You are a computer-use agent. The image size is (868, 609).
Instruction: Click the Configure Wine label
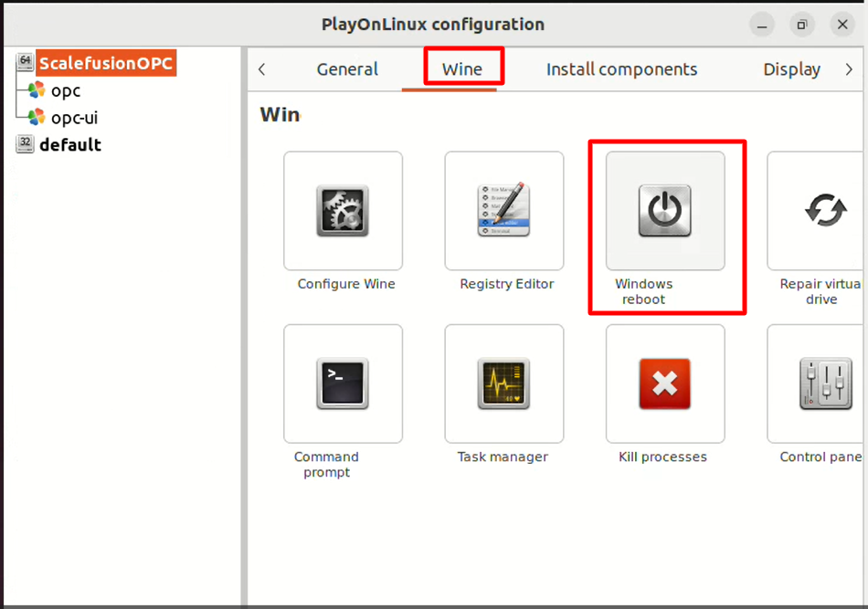[x=346, y=284]
